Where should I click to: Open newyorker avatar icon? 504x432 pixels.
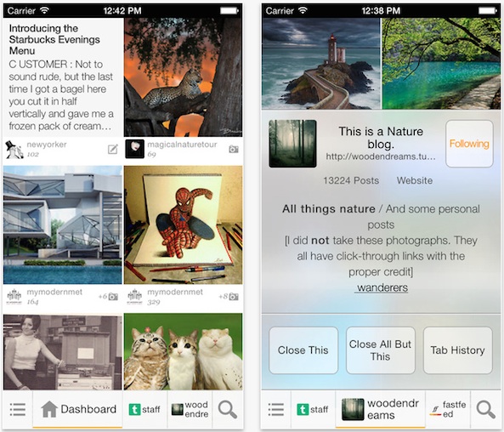pos(14,150)
